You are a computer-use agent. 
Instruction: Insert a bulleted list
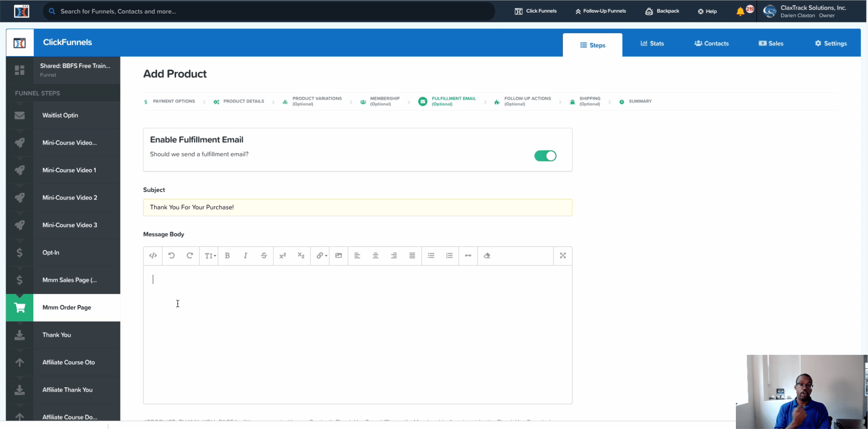pos(431,256)
